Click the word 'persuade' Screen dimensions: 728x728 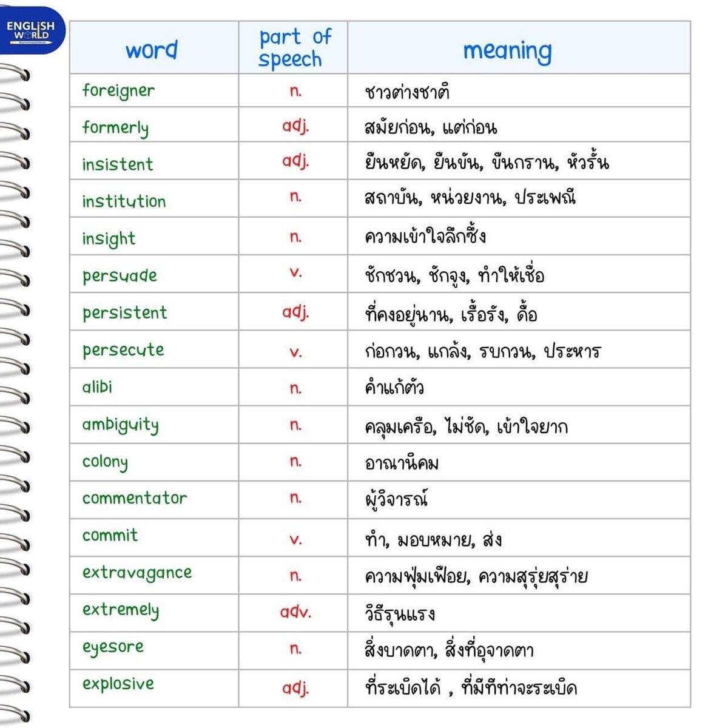pyautogui.click(x=120, y=276)
